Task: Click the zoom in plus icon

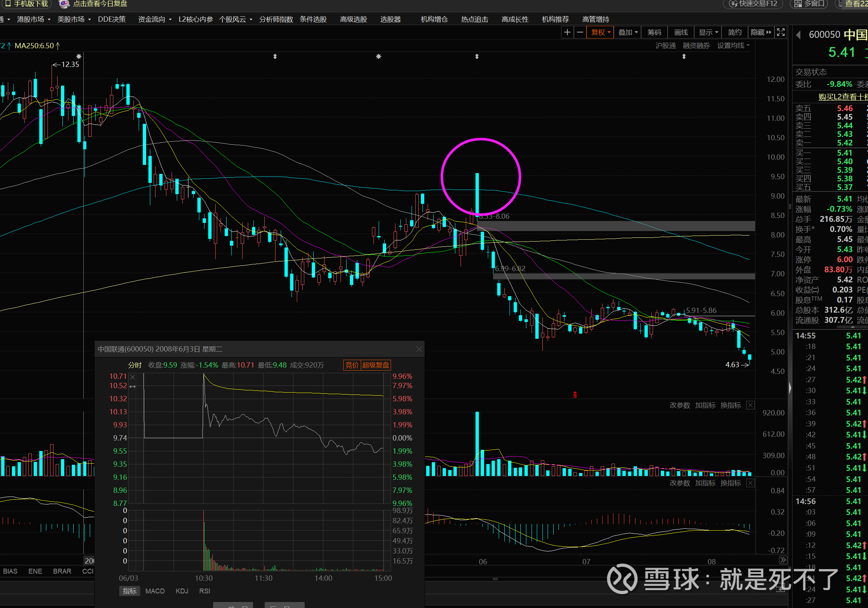Action: [567, 33]
